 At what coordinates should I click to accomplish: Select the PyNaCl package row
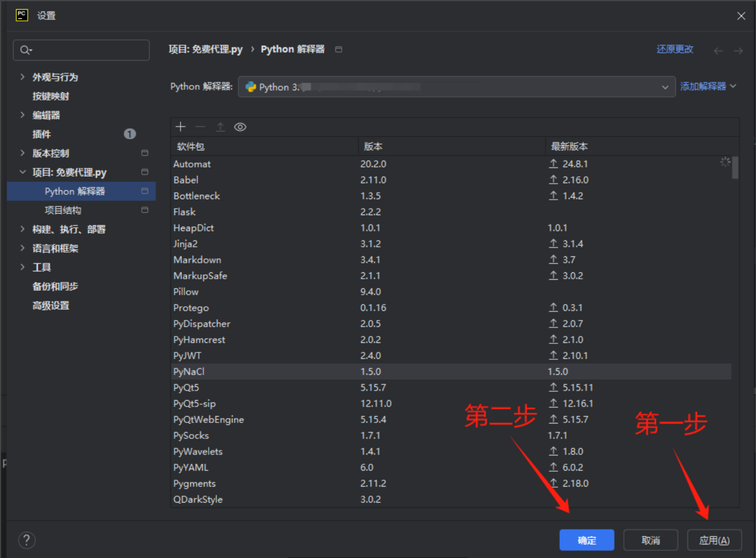point(452,372)
